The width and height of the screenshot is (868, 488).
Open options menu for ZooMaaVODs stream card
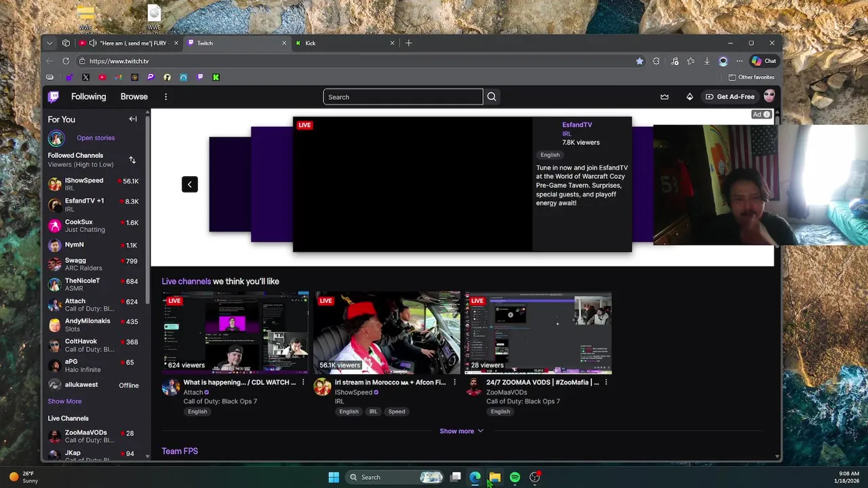click(606, 382)
